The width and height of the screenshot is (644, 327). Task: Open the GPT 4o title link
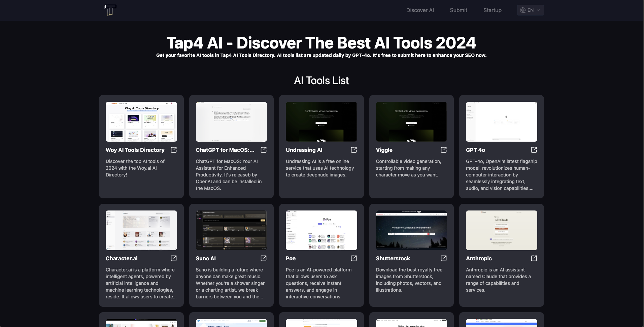pos(475,150)
